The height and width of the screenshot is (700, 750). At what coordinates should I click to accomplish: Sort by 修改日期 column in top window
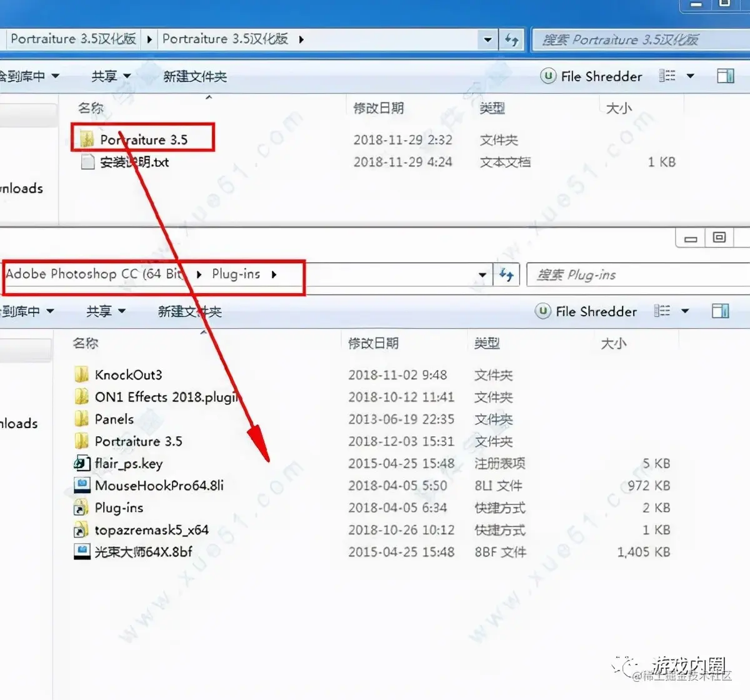pyautogui.click(x=379, y=108)
